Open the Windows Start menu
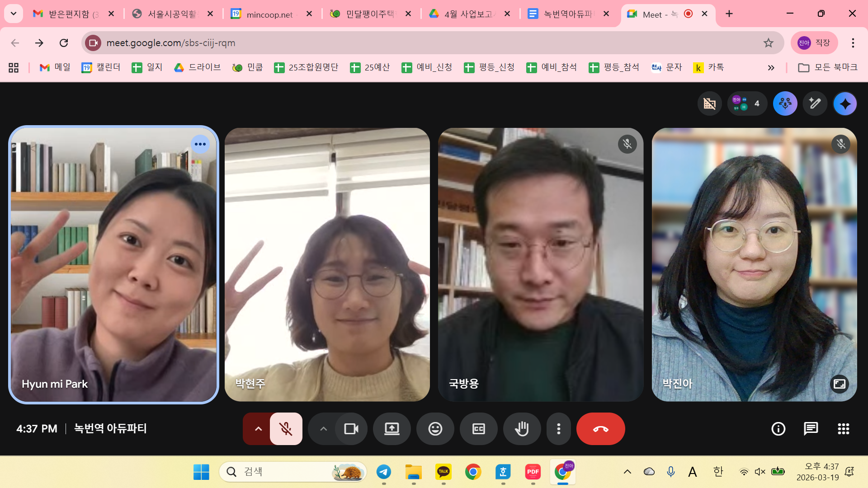The height and width of the screenshot is (488, 868). [x=201, y=472]
